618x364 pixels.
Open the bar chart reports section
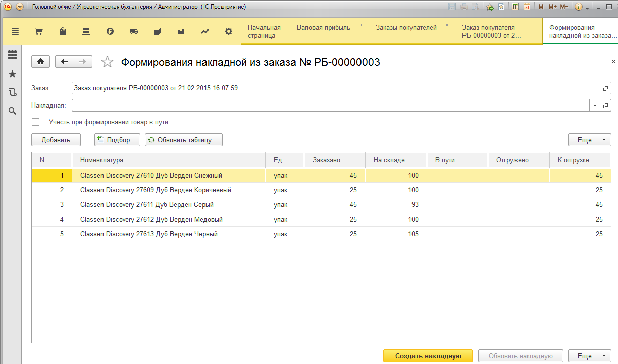[x=181, y=31]
